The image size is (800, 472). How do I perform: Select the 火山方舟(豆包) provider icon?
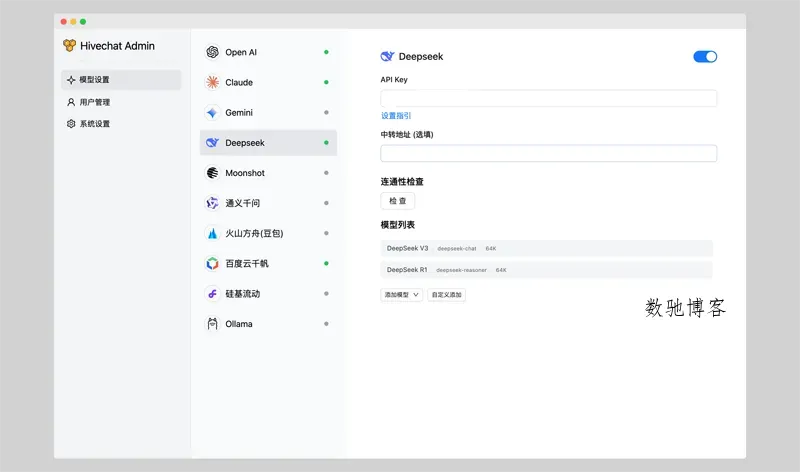tap(212, 233)
